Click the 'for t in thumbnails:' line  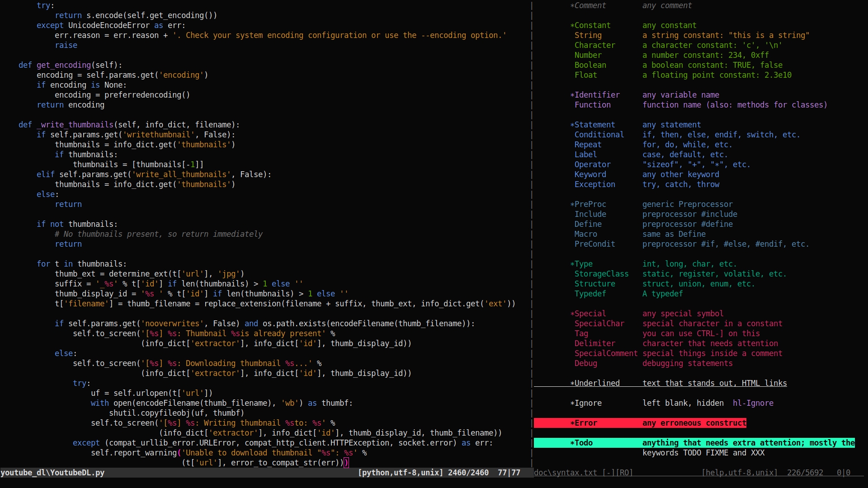(81, 264)
